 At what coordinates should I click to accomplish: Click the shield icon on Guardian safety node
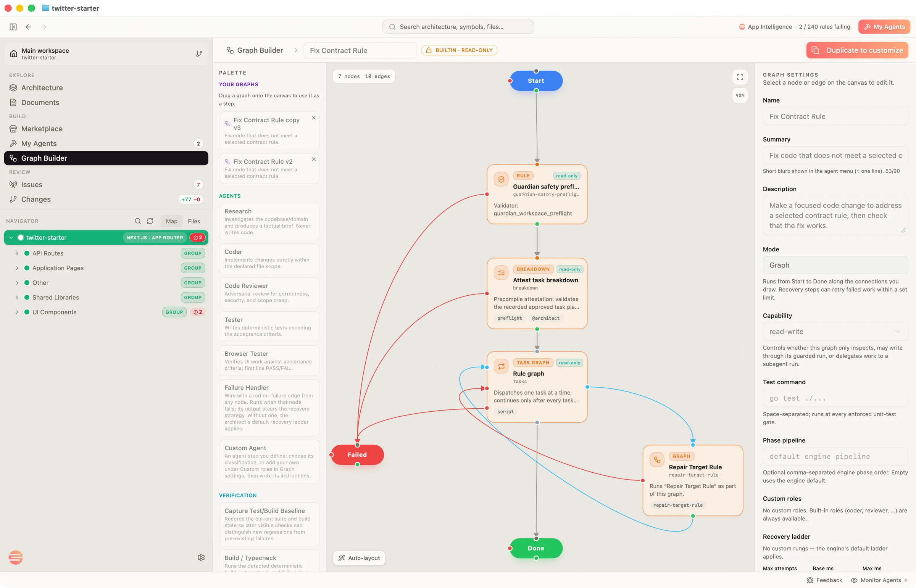[x=501, y=179]
